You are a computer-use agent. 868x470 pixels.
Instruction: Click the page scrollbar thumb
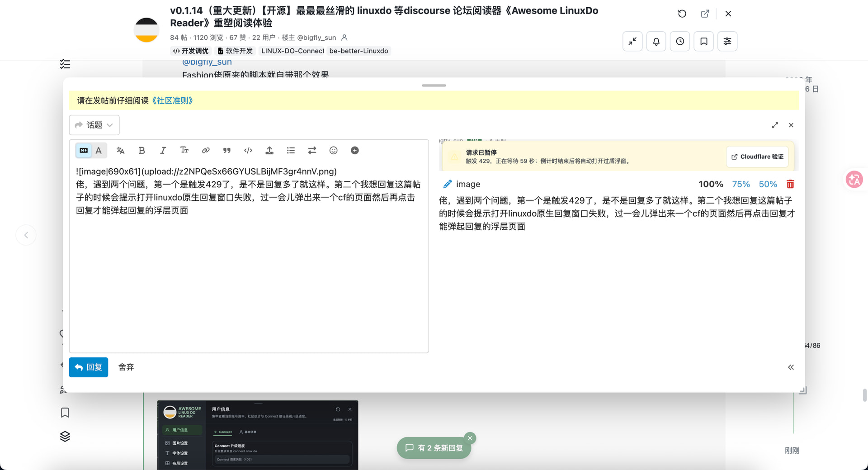point(864,394)
